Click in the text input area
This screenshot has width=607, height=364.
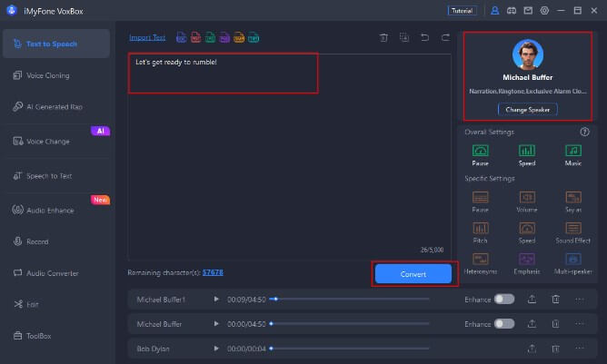tap(289, 157)
